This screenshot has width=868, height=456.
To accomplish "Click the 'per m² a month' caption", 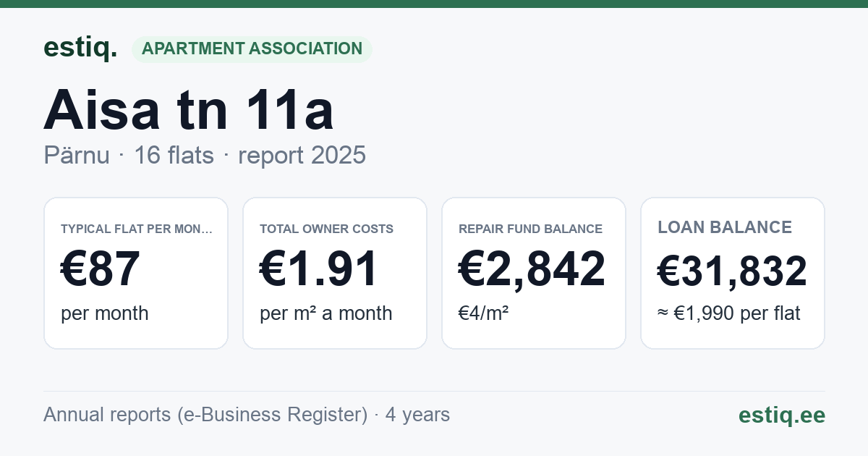I will click(326, 313).
